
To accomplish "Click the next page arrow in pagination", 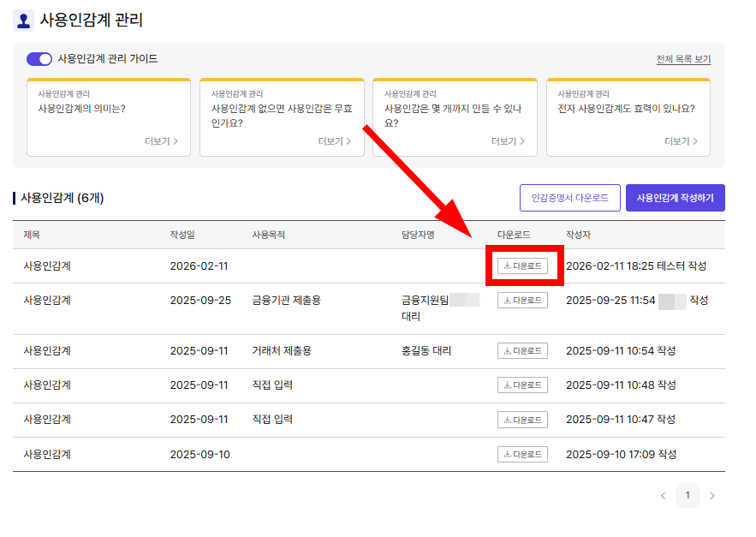I will tap(711, 495).
